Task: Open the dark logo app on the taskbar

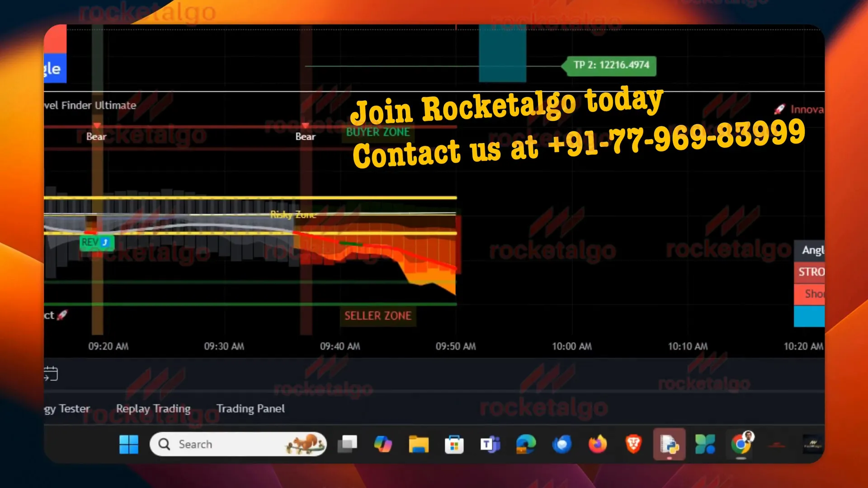Action: tap(812, 445)
